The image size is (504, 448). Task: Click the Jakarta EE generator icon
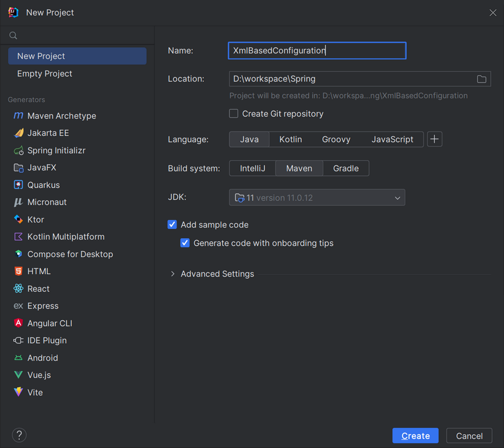pos(18,133)
